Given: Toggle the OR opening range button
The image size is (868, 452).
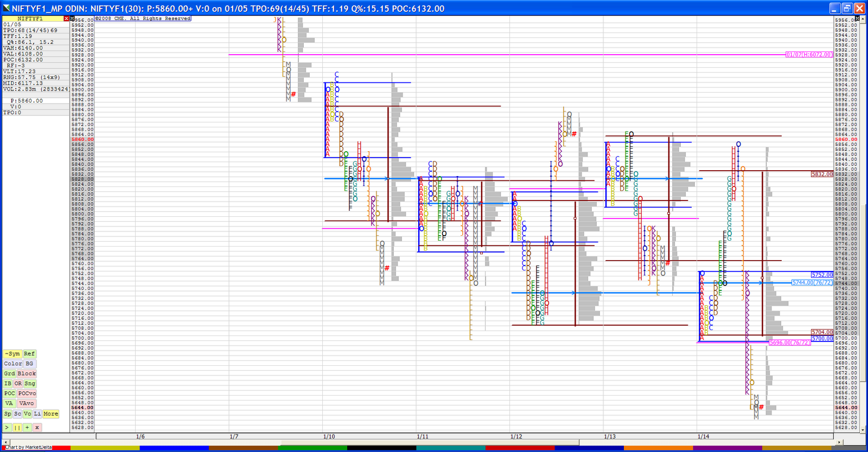Looking at the screenshot, I should tap(18, 383).
